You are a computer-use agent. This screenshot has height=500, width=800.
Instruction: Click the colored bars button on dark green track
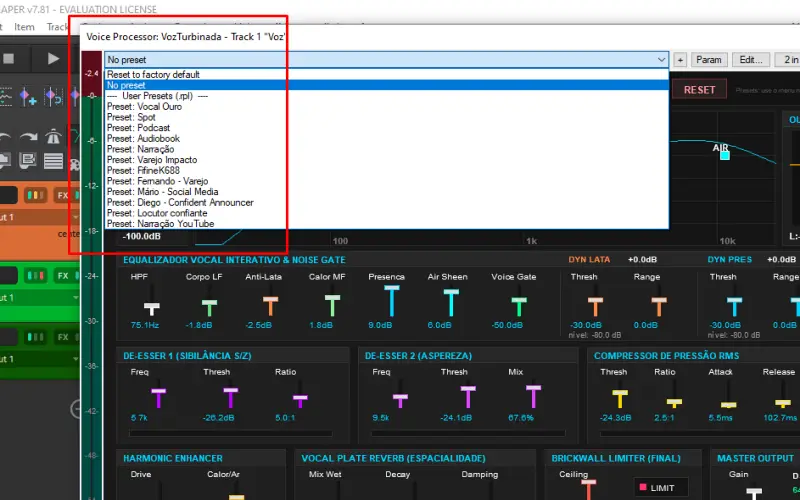(35, 337)
